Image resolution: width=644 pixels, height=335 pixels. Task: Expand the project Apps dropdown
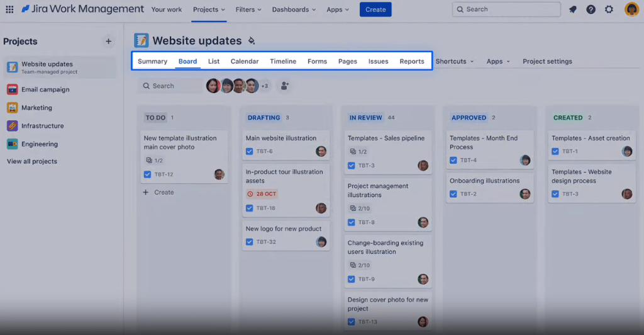pyautogui.click(x=498, y=61)
